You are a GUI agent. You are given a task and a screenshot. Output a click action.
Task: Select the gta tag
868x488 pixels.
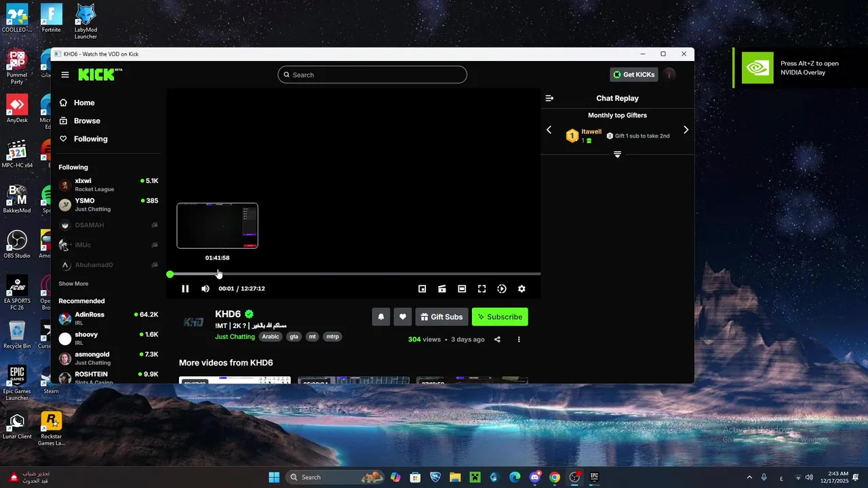point(294,337)
